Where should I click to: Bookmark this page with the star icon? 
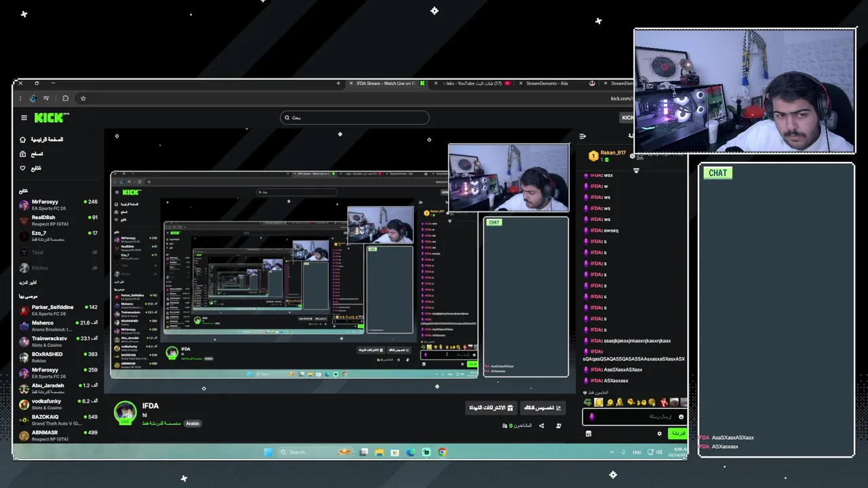(x=83, y=98)
